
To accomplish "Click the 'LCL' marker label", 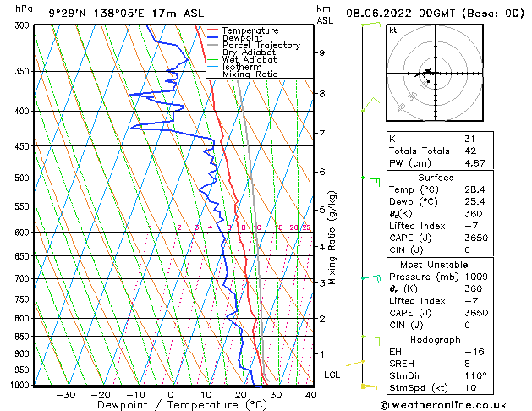I will [x=332, y=375].
